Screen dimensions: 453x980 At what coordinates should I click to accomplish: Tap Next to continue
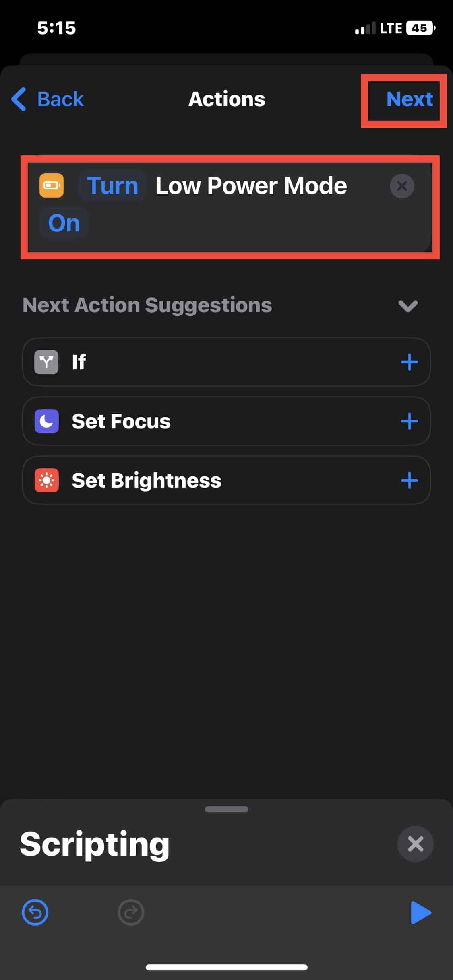409,99
